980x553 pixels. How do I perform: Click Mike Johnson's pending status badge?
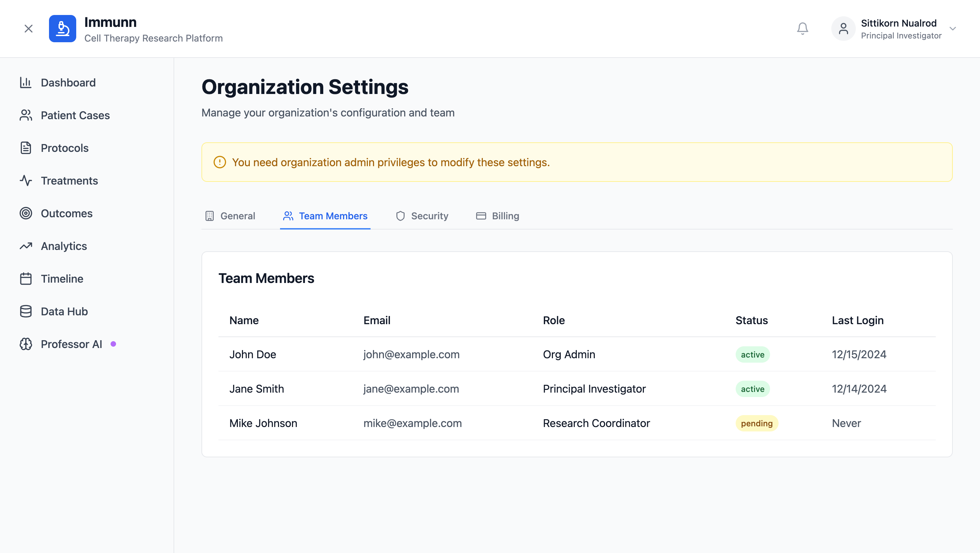[756, 423]
